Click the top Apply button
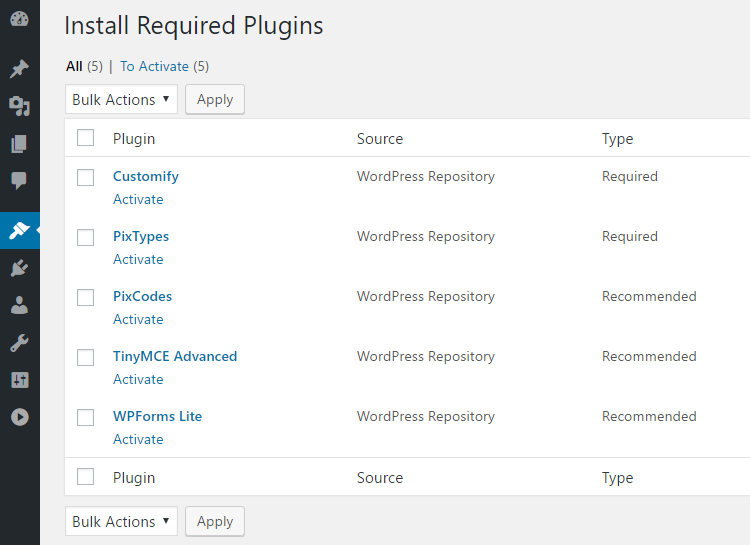 (215, 100)
